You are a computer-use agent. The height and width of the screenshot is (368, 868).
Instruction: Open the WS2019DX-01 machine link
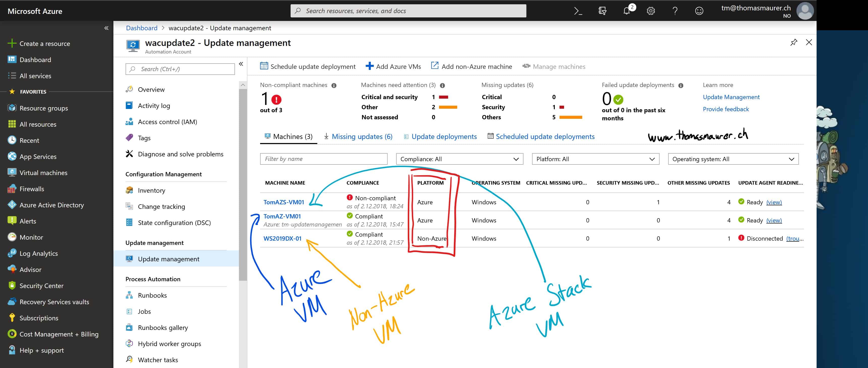pos(282,238)
